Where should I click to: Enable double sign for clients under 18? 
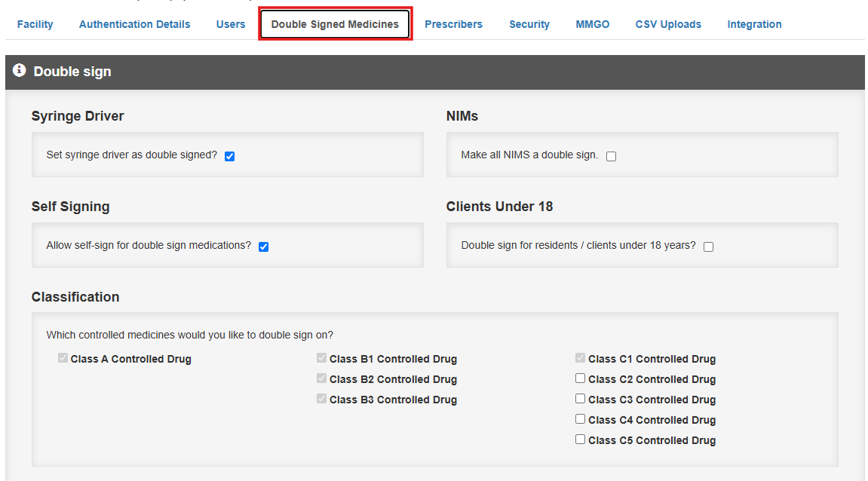click(x=709, y=247)
